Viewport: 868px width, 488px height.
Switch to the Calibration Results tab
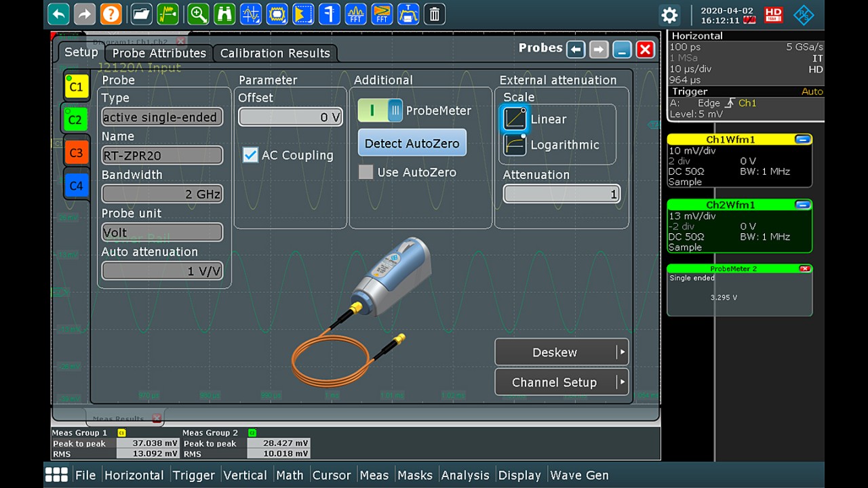275,53
